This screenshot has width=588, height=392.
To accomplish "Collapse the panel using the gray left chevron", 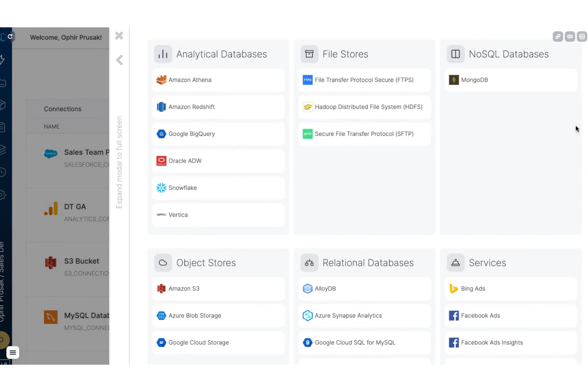I will pos(119,60).
